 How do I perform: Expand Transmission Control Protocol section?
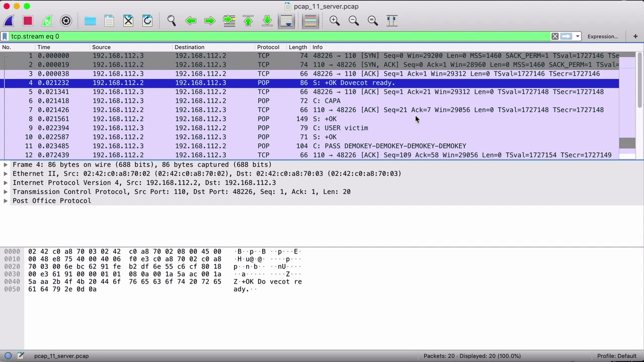pyautogui.click(x=6, y=192)
